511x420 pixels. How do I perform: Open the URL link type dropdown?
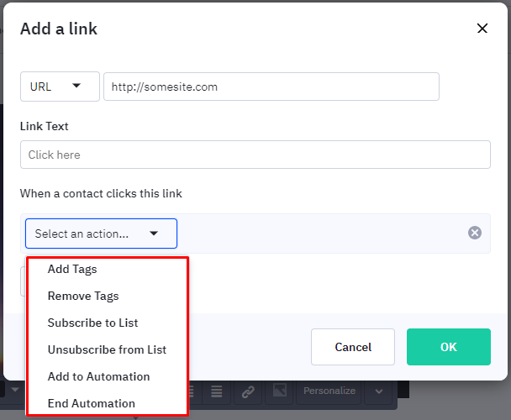coord(60,87)
